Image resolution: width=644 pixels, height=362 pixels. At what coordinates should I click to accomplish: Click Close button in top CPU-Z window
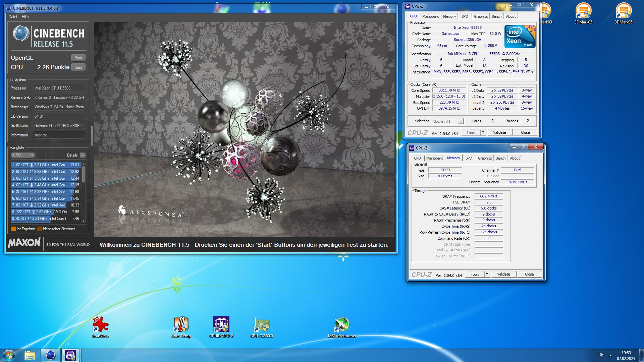tap(525, 132)
